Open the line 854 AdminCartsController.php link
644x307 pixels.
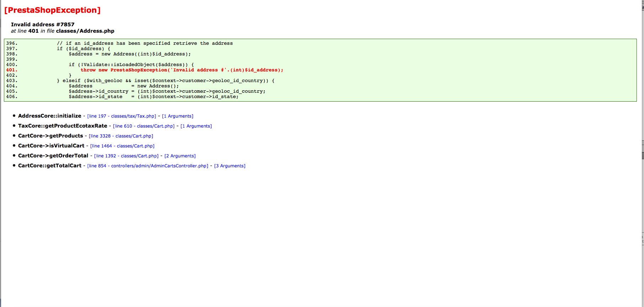148,166
